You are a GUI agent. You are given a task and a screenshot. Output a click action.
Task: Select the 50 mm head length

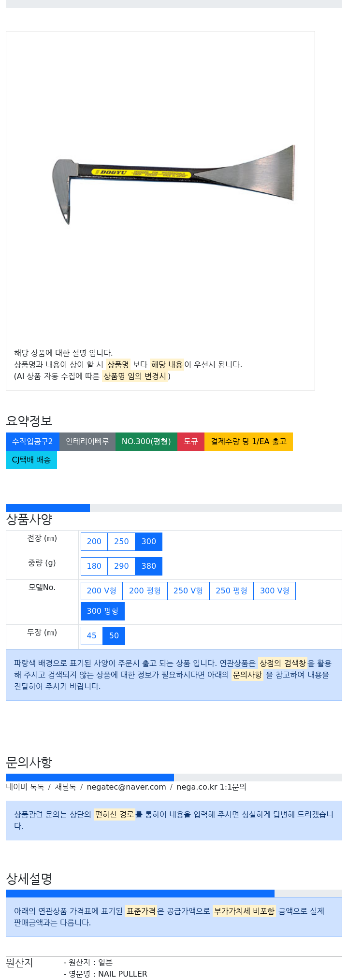pyautogui.click(x=114, y=635)
